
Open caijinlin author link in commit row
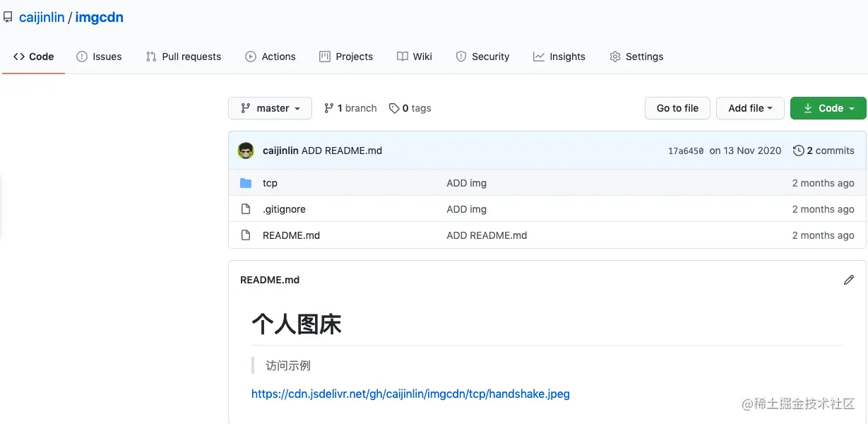pos(280,151)
